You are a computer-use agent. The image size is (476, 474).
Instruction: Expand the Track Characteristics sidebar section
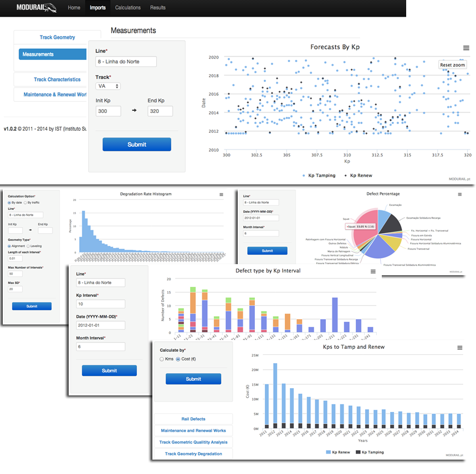pyautogui.click(x=57, y=80)
